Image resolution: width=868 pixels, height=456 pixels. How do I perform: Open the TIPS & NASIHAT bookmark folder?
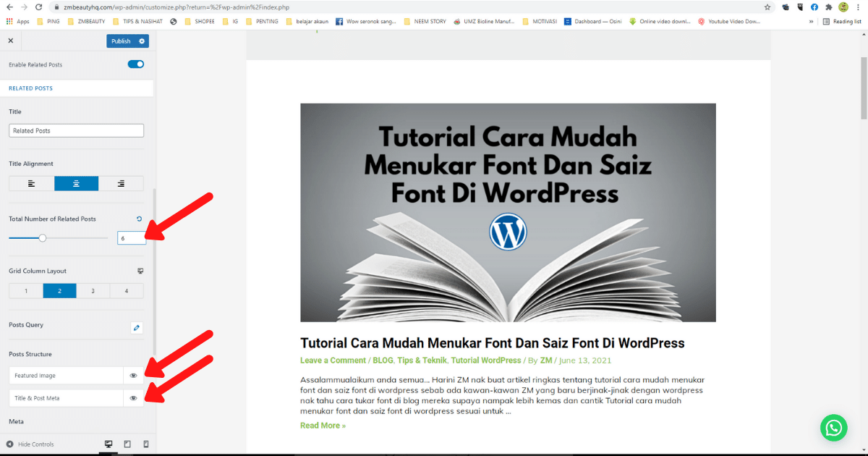click(137, 22)
